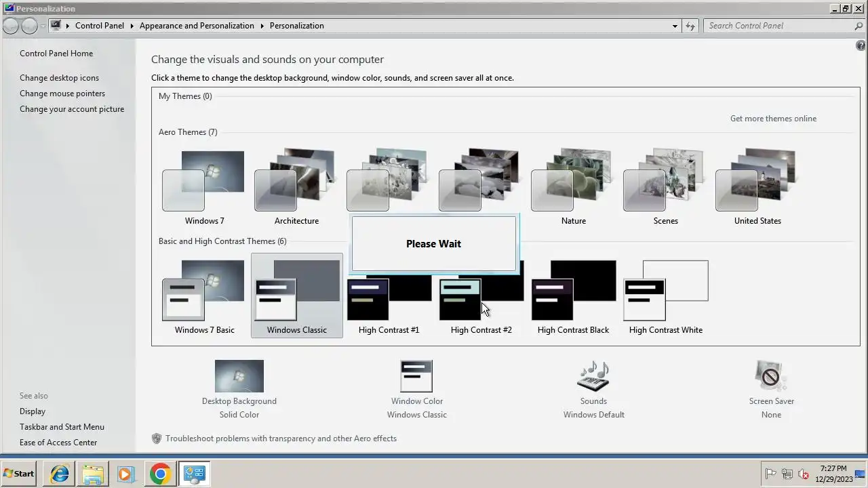Click Basic and High Contrast Themes (6) heading

pos(222,241)
